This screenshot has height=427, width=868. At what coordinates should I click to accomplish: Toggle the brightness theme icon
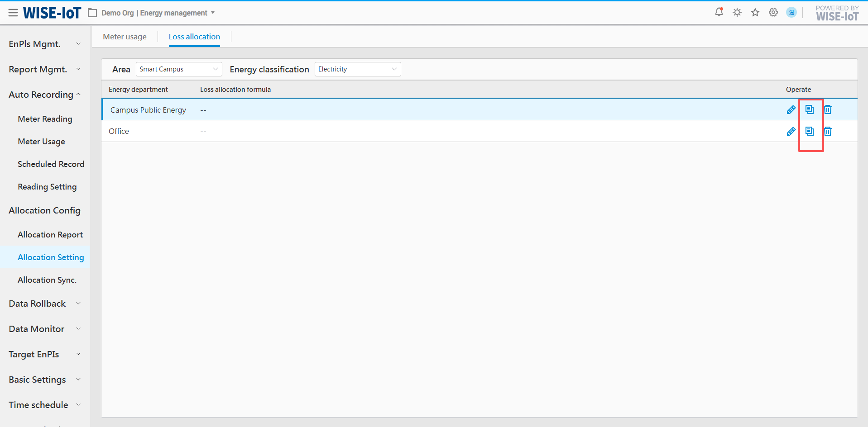[737, 12]
